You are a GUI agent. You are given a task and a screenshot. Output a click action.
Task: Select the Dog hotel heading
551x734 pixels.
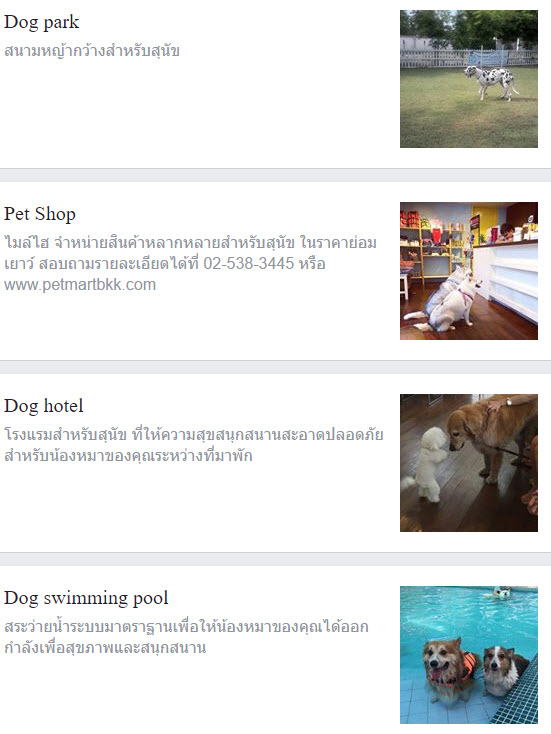pyautogui.click(x=44, y=406)
